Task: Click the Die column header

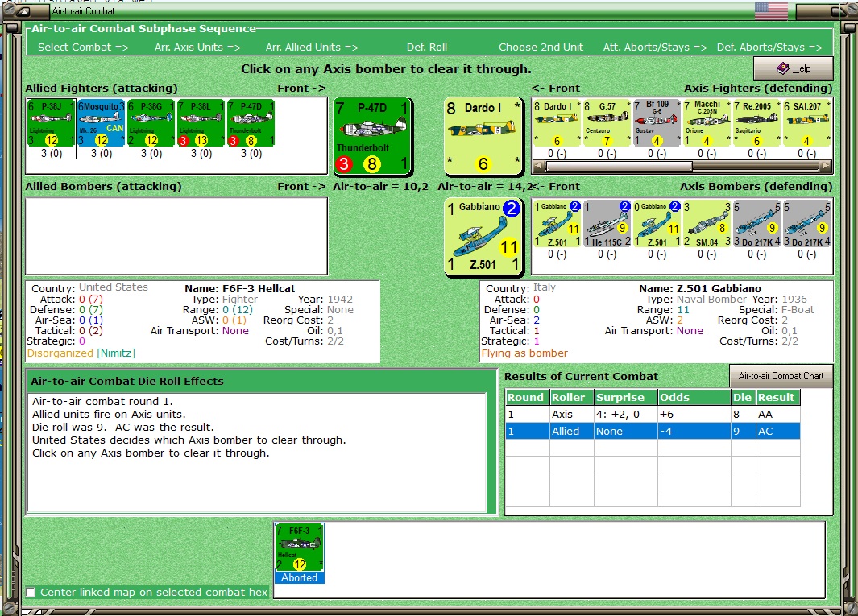Action: pos(743,397)
